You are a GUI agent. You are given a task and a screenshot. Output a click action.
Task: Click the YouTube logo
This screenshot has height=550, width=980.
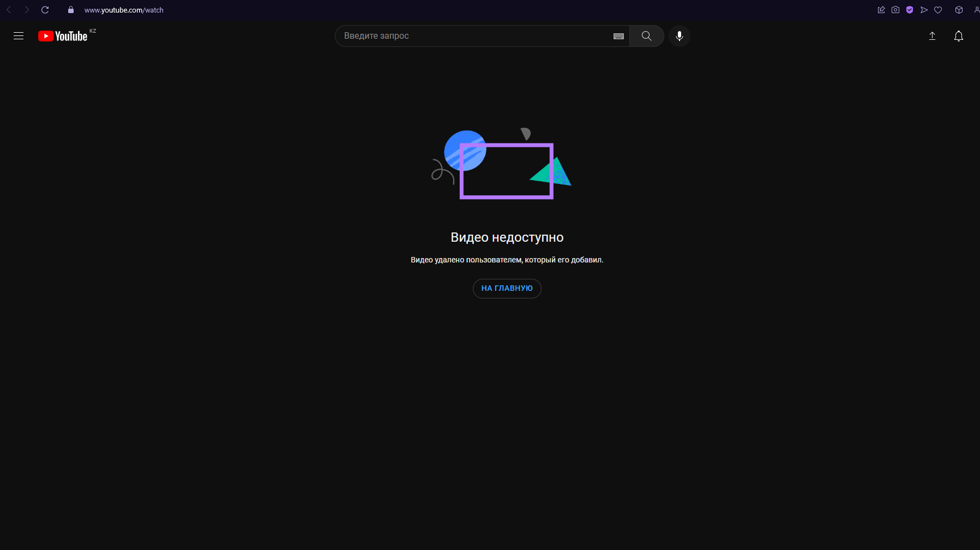click(63, 36)
